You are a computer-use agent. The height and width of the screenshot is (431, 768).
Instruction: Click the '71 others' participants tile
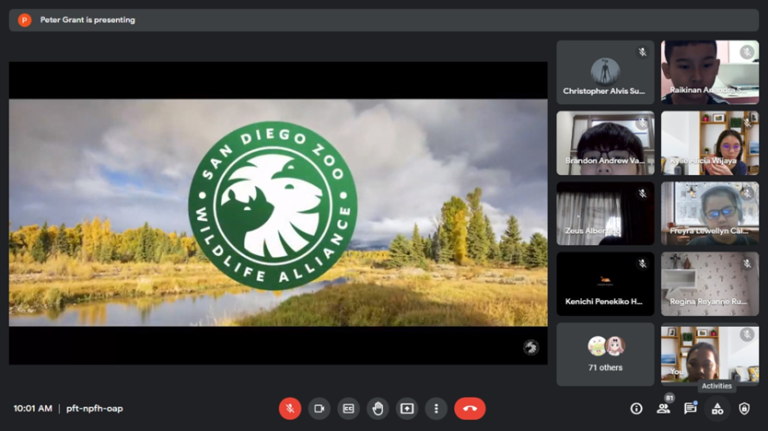(605, 354)
